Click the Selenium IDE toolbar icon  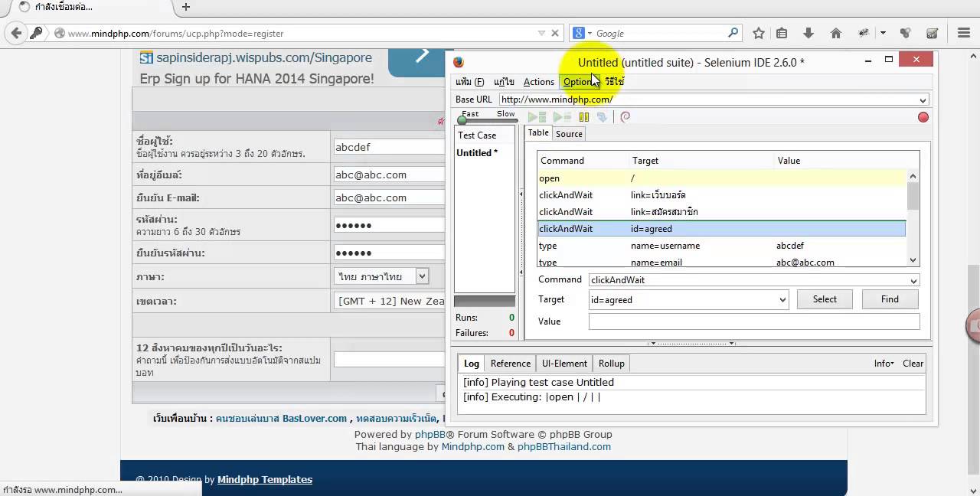click(933, 33)
